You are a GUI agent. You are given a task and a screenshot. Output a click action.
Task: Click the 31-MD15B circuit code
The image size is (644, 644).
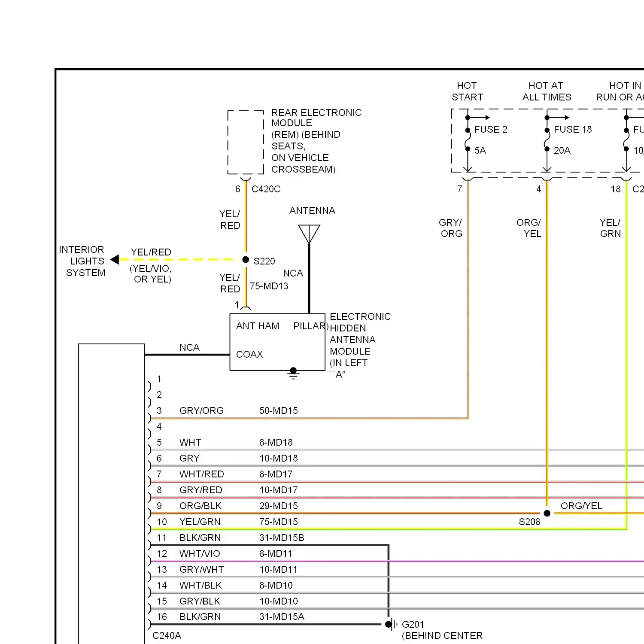[282, 538]
